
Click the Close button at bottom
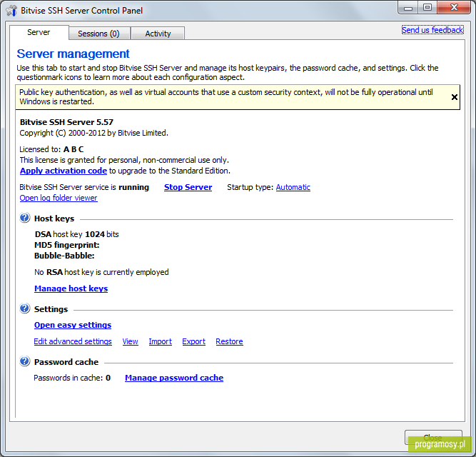click(433, 438)
